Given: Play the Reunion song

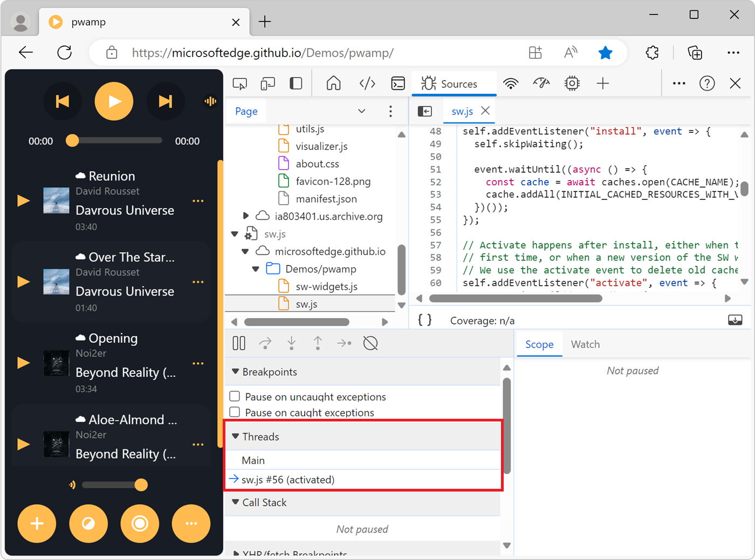Looking at the screenshot, I should [x=24, y=201].
